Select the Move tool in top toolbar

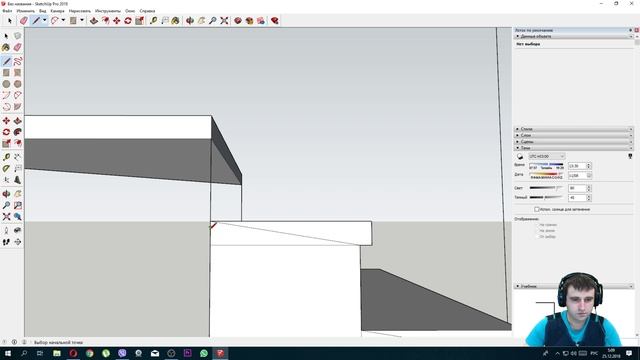[x=117, y=20]
